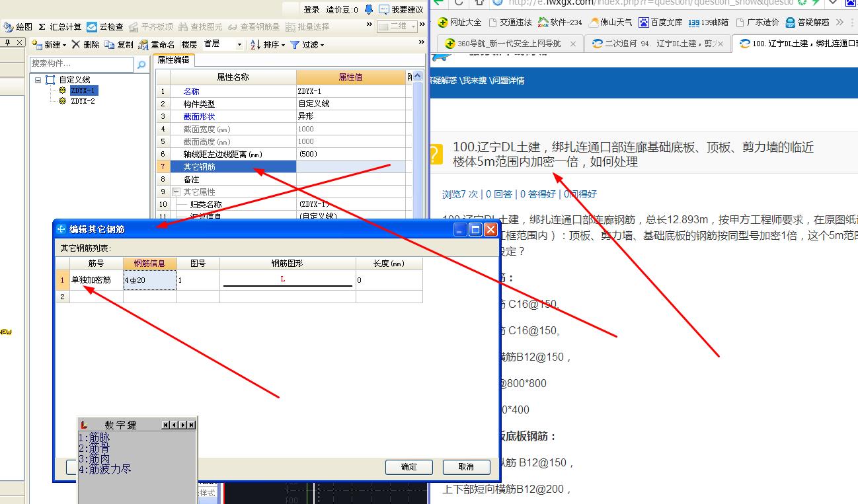Click the 重命名 rename button
Screen dimensions: 858x504
pos(157,45)
